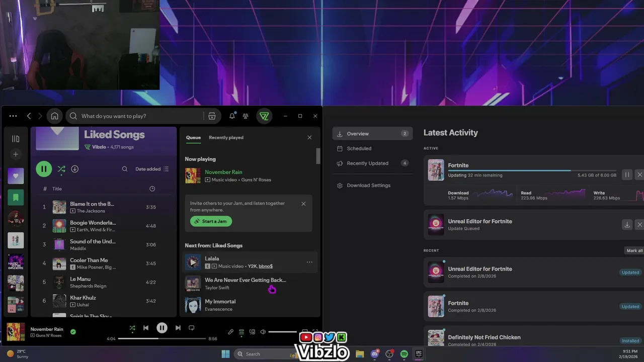
Task: Dismiss the Jam invitation card
Action: [303, 204]
